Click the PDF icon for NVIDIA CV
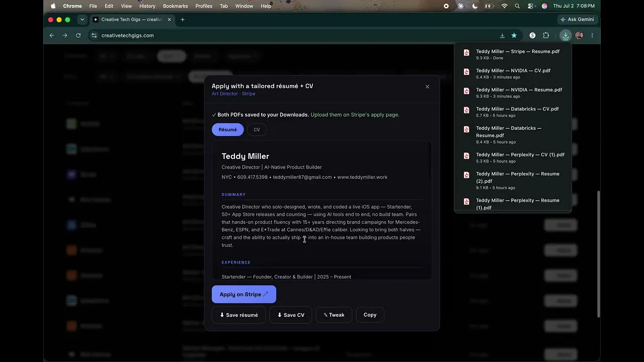Image resolution: width=644 pixels, height=362 pixels. point(466,71)
